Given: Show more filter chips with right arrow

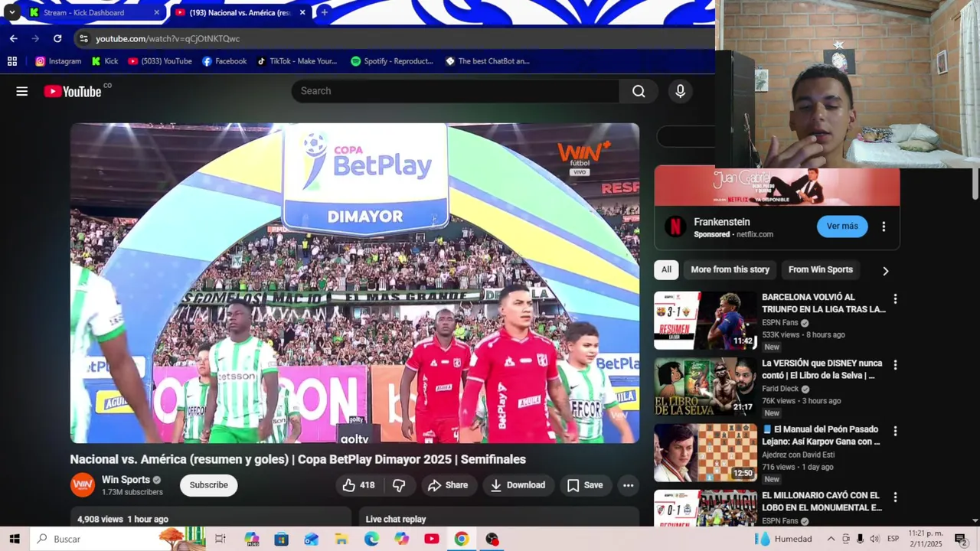Looking at the screenshot, I should coord(886,270).
